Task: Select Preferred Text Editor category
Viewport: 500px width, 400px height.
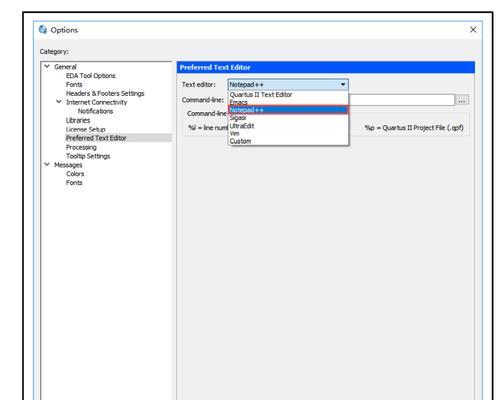Action: coord(96,138)
